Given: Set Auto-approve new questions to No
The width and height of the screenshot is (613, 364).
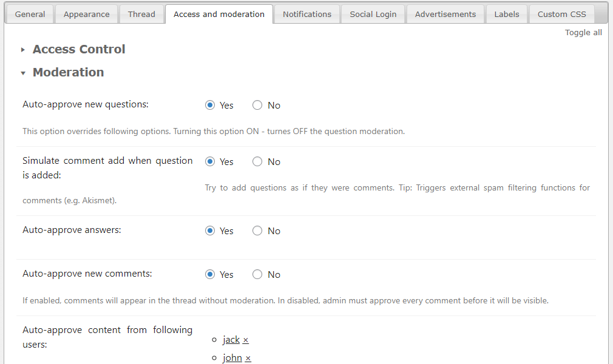Looking at the screenshot, I should click(x=257, y=106).
